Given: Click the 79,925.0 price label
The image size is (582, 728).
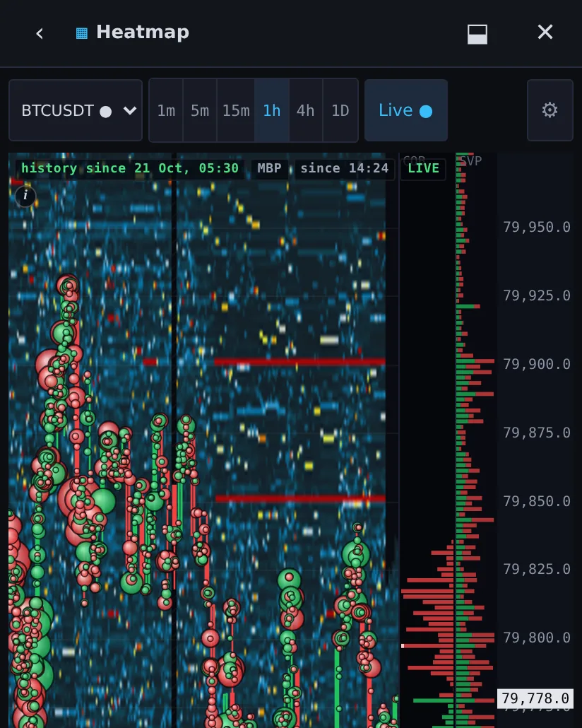Looking at the screenshot, I should click(537, 295).
